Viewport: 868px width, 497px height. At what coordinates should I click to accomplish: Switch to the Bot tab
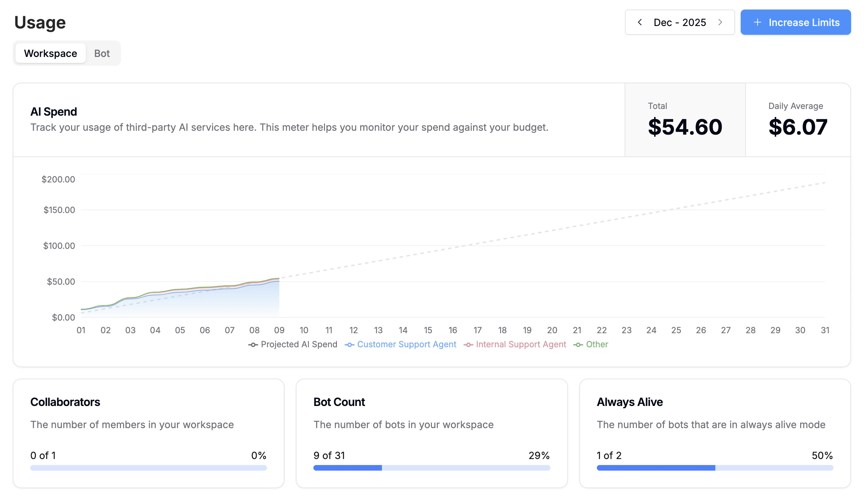click(102, 53)
